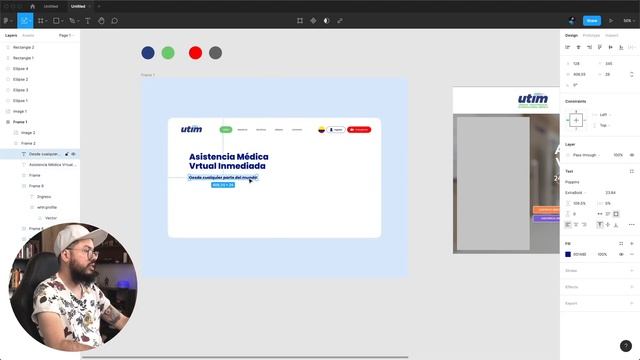This screenshot has width=640, height=360.
Task: Switch to the Assets tab
Action: tap(28, 36)
